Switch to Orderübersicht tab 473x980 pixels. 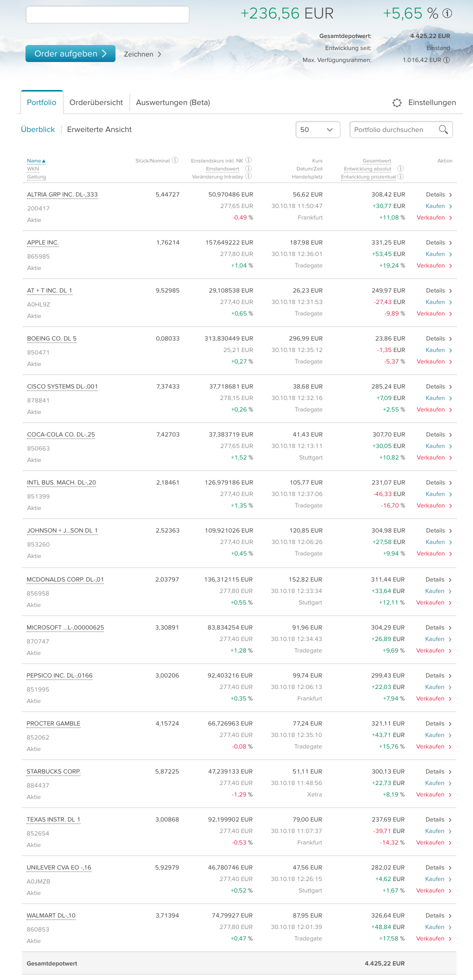pos(96,102)
